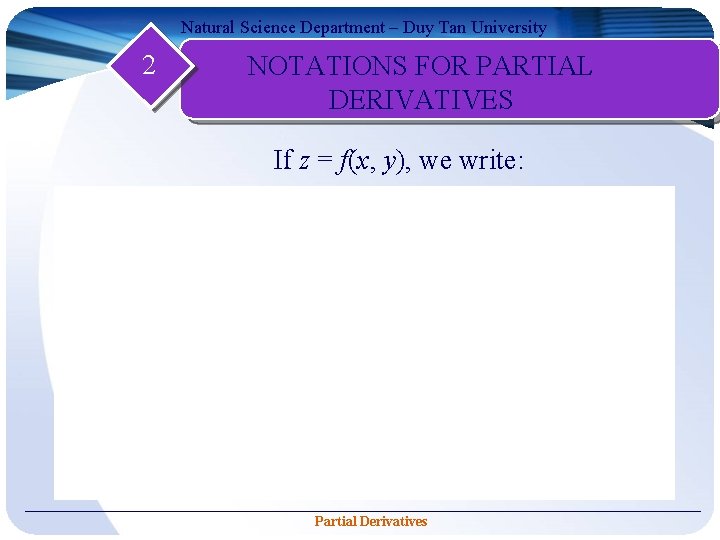Click the 'Partial Derivatives' footer text

(371, 521)
